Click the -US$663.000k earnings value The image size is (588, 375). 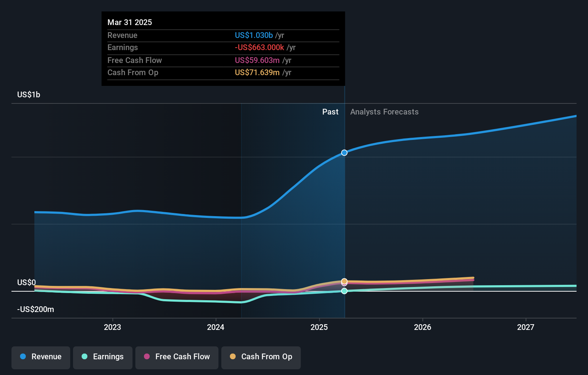pos(260,47)
